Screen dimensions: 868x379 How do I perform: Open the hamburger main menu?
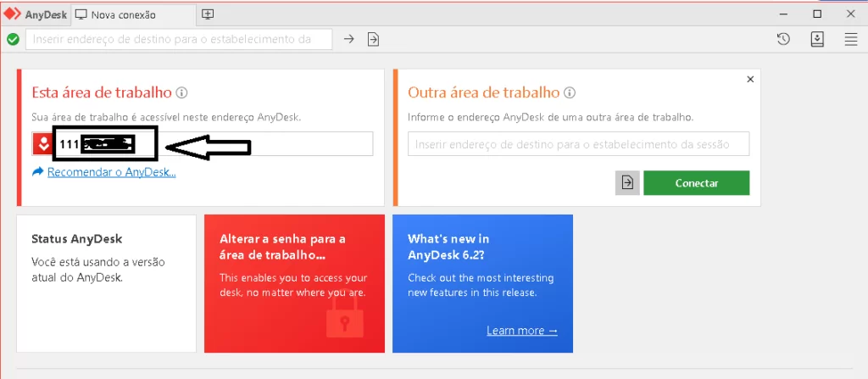(x=851, y=39)
